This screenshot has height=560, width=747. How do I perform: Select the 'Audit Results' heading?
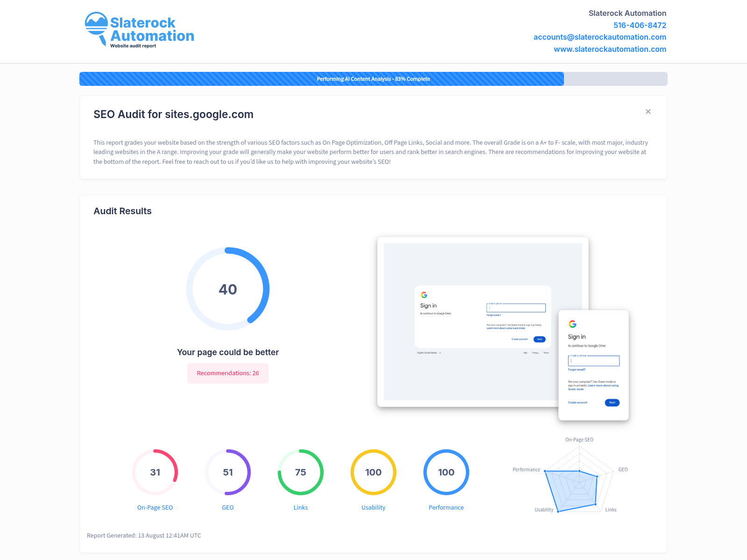[x=122, y=211]
